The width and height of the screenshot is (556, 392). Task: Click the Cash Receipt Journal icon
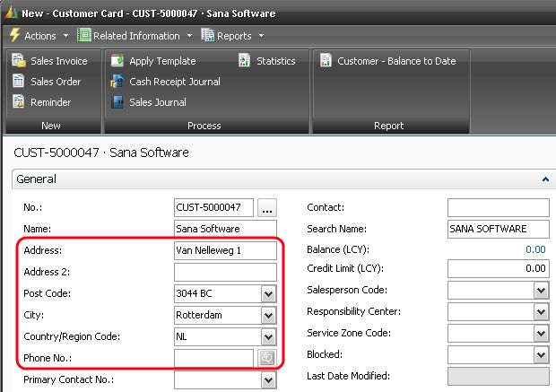[x=117, y=81]
